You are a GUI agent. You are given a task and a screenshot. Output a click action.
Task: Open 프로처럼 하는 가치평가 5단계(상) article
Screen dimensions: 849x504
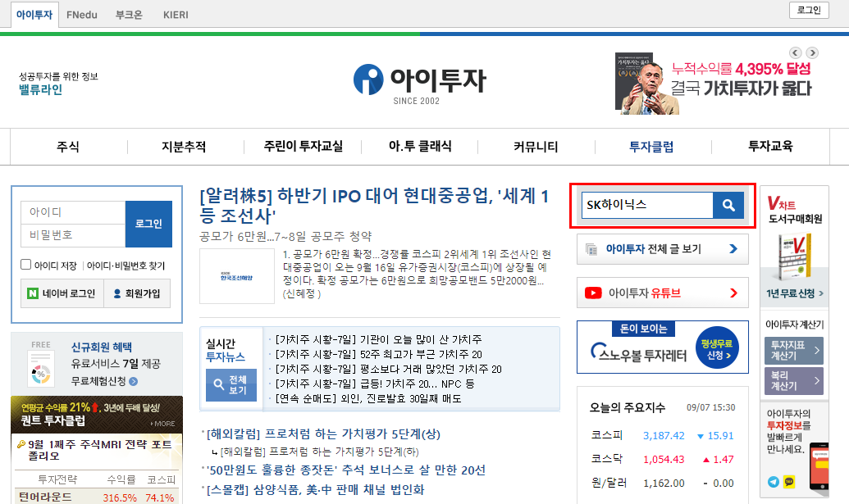(x=323, y=434)
